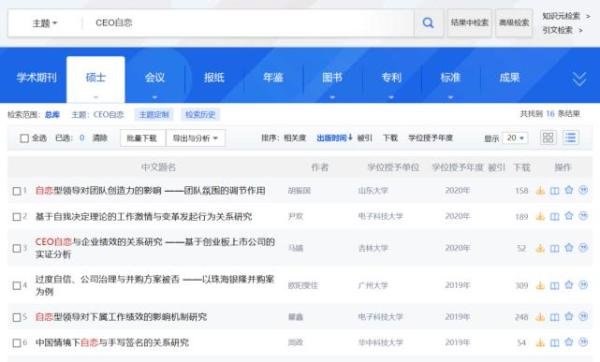Read row 3 thesis online via book icon
Image resolution: width=600 pixels, height=362 pixels.
pos(554,248)
